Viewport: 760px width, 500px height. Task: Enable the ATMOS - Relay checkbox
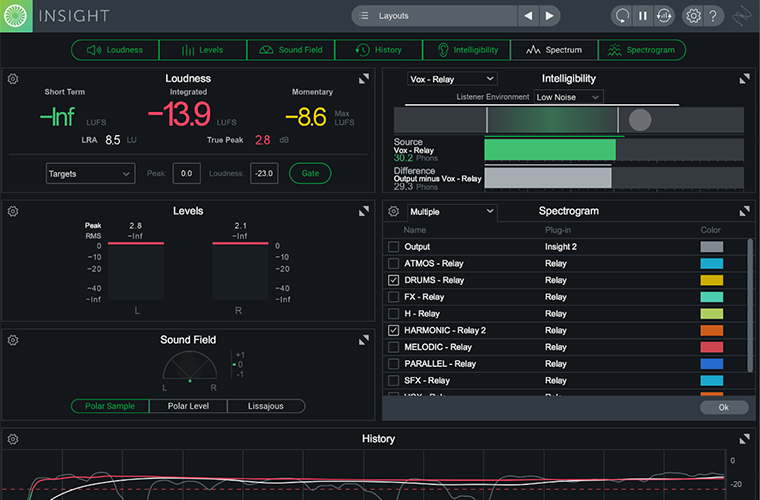coord(393,264)
